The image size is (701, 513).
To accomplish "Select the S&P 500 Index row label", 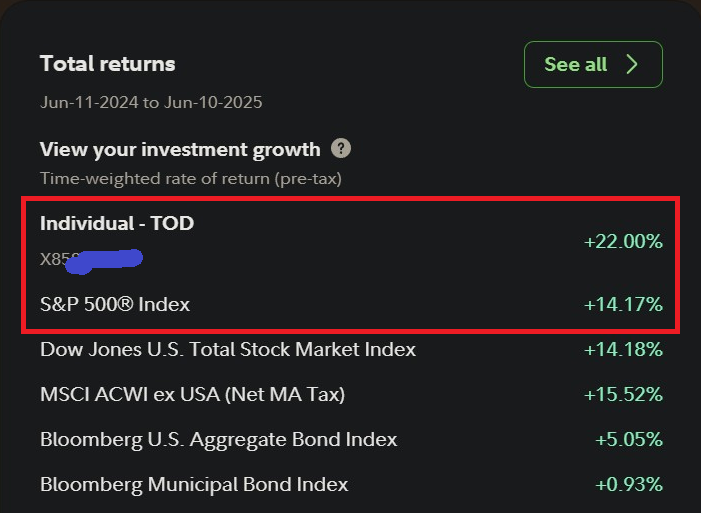I will [115, 304].
